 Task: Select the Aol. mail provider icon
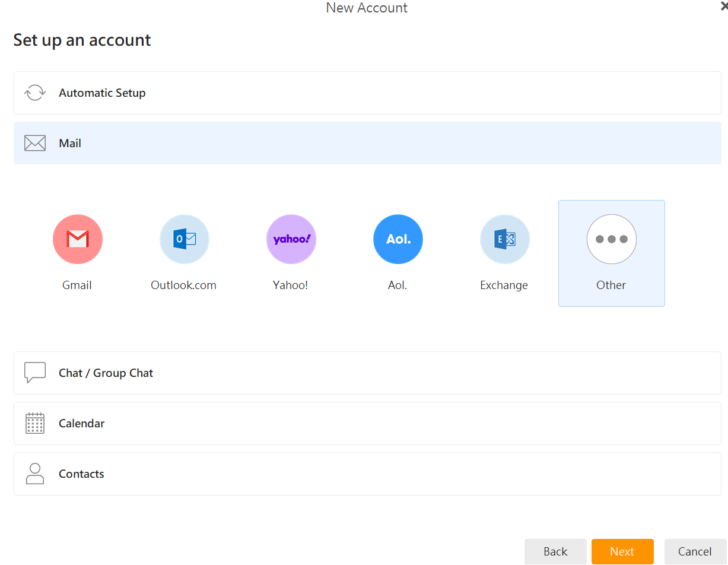(398, 239)
